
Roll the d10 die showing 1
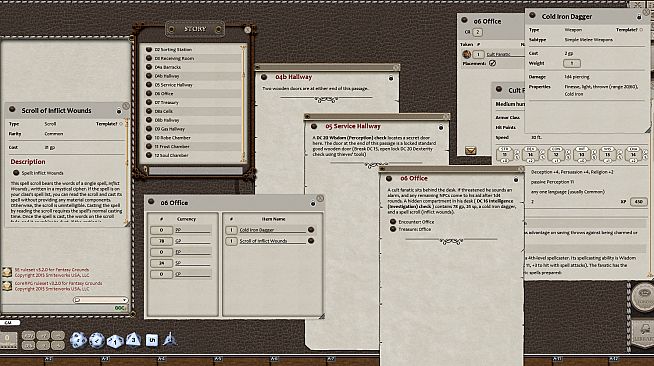[x=115, y=341]
